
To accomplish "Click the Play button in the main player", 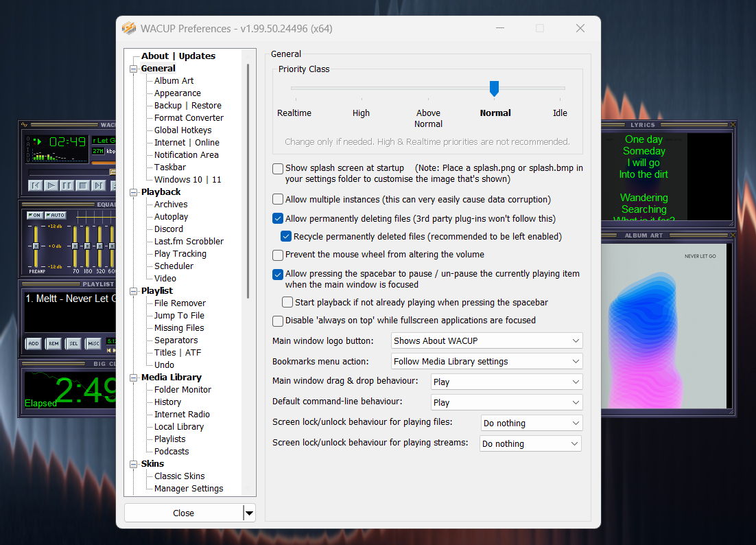I will click(51, 185).
